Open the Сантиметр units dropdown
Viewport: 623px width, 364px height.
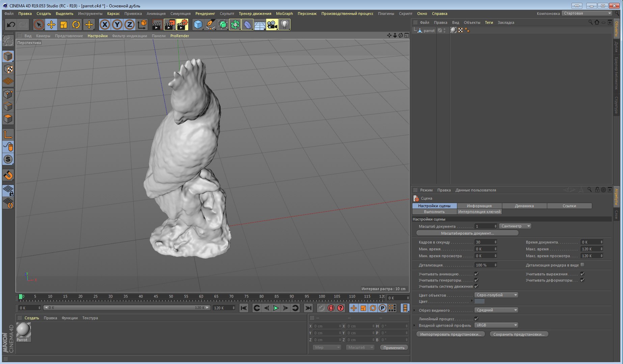tap(515, 226)
